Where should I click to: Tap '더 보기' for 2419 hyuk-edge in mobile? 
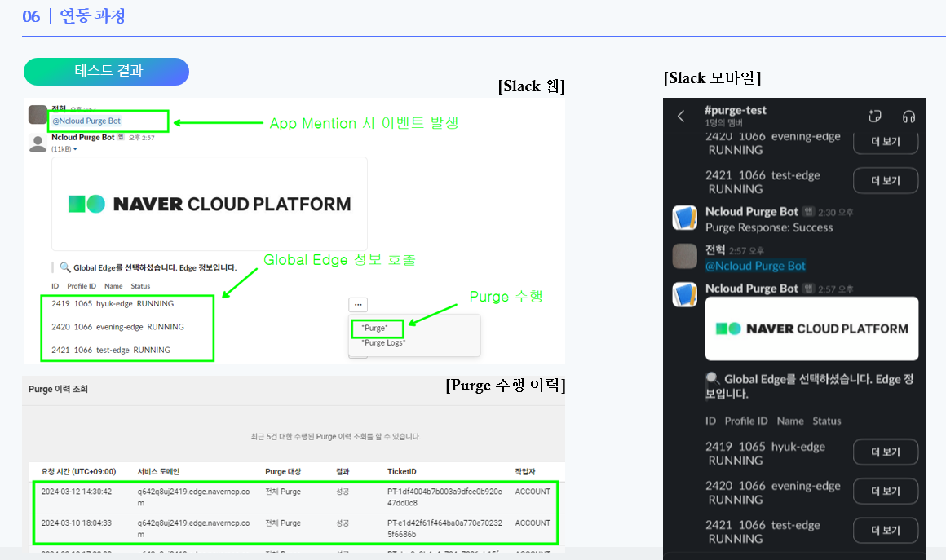pyautogui.click(x=886, y=452)
